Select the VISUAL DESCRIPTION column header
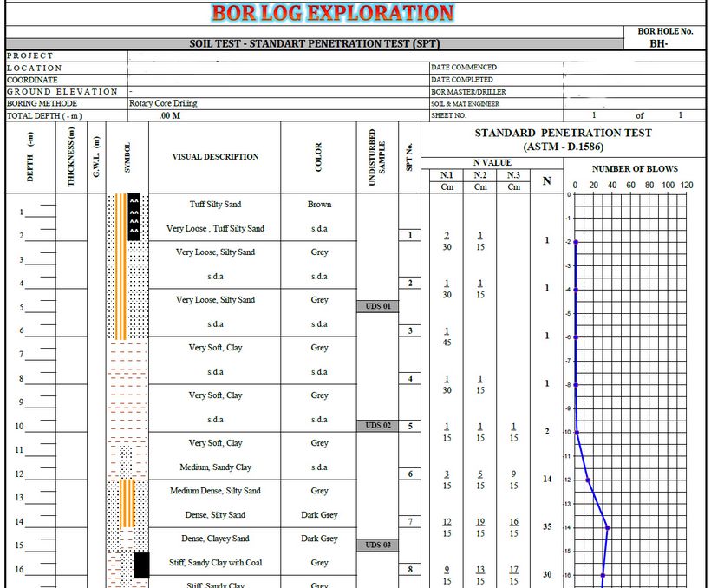This screenshot has height=588, width=711. click(x=215, y=157)
